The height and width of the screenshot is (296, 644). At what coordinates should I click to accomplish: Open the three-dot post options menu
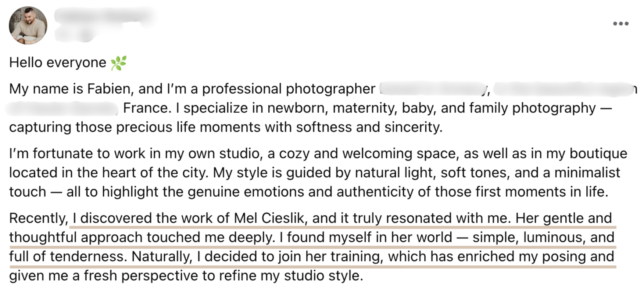pos(620,24)
